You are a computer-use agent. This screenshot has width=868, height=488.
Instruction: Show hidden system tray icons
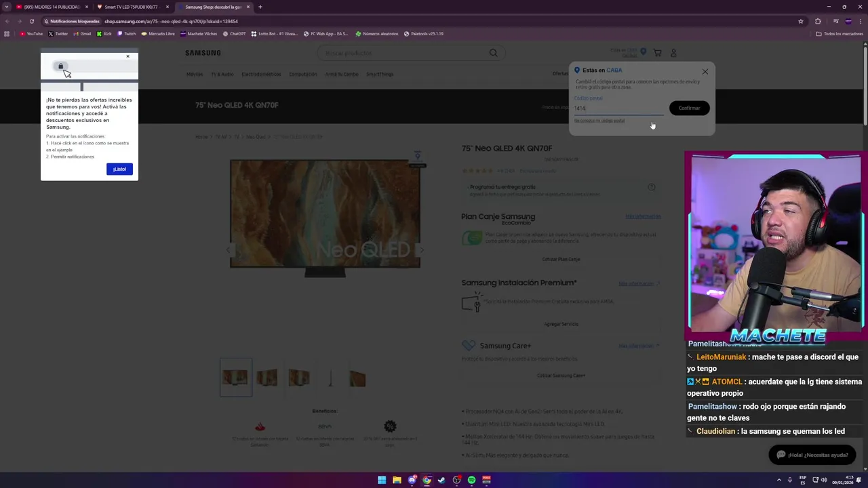coord(778,480)
